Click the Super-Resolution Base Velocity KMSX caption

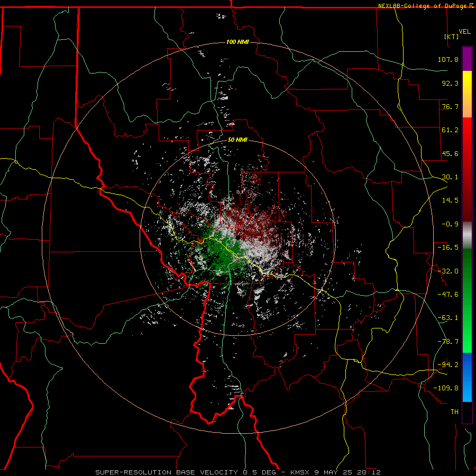[238, 472]
